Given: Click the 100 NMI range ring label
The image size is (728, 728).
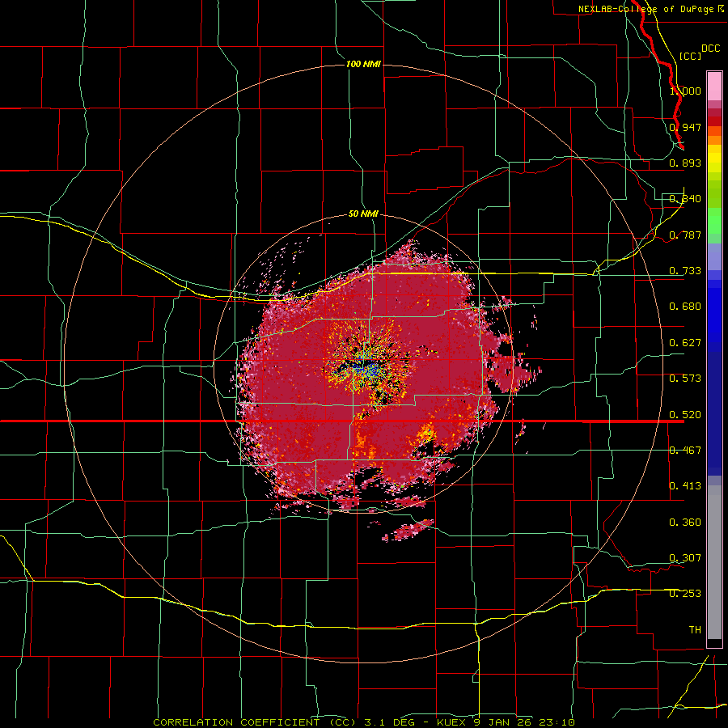Looking at the screenshot, I should pos(363,64).
